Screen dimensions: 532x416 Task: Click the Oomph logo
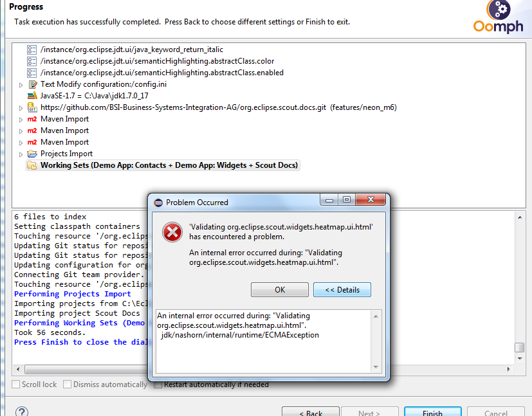[x=498, y=17]
